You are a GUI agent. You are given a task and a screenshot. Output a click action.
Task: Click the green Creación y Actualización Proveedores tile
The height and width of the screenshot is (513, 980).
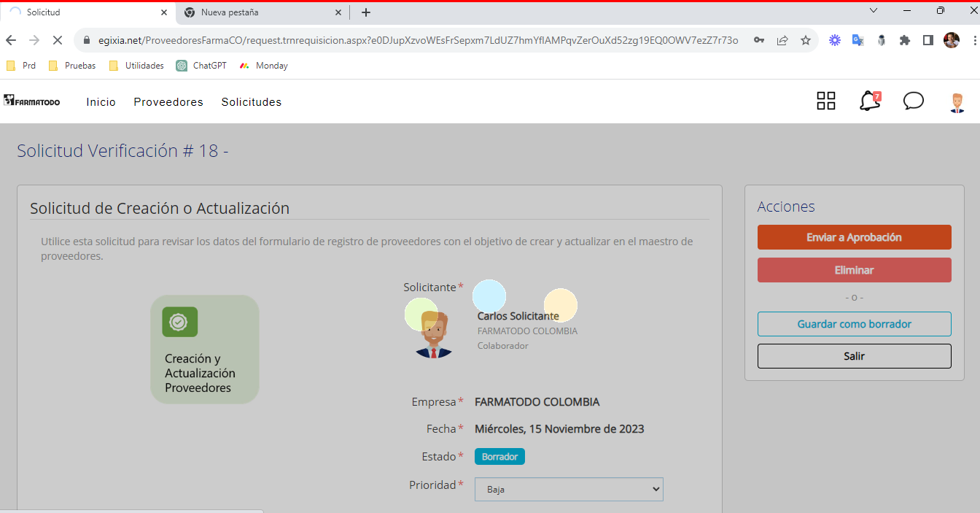click(x=205, y=350)
